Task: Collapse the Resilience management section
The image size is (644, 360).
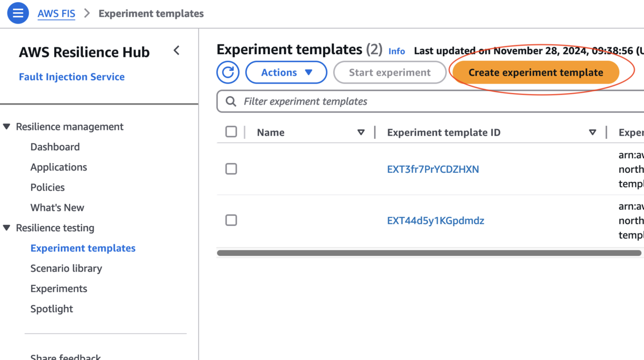Action: pyautogui.click(x=7, y=127)
